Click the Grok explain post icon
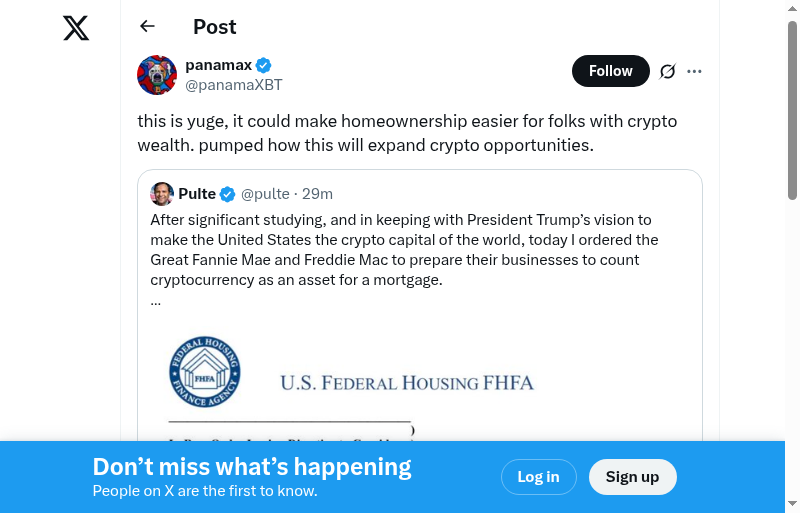 (x=668, y=71)
